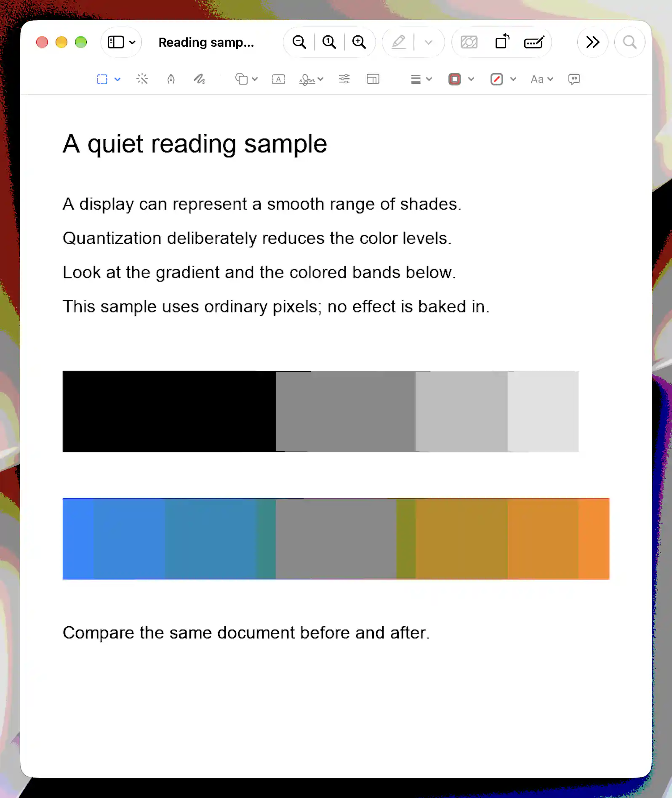672x798 pixels.
Task: Click the line 'A display can represent a smooth range'
Action: point(219,204)
